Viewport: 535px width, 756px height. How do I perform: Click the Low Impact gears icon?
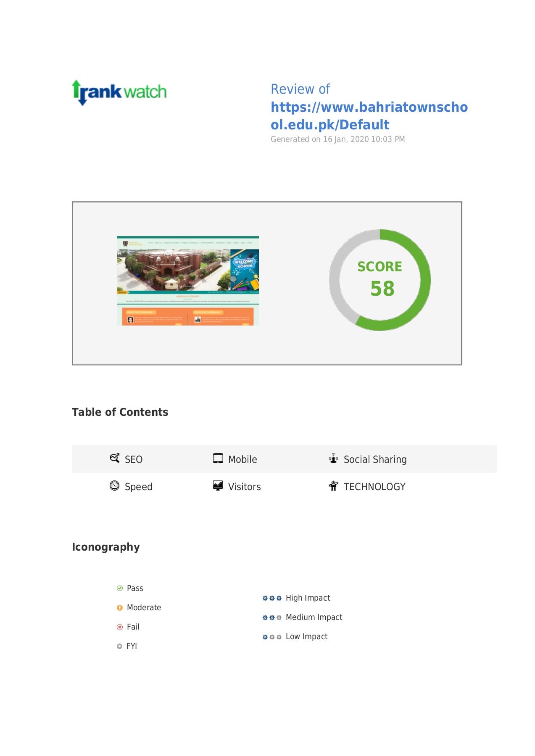click(x=272, y=637)
